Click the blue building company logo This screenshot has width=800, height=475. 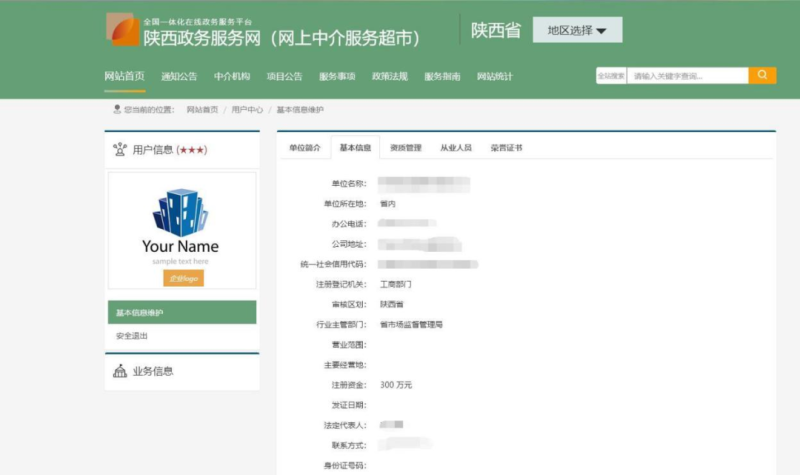click(x=180, y=212)
